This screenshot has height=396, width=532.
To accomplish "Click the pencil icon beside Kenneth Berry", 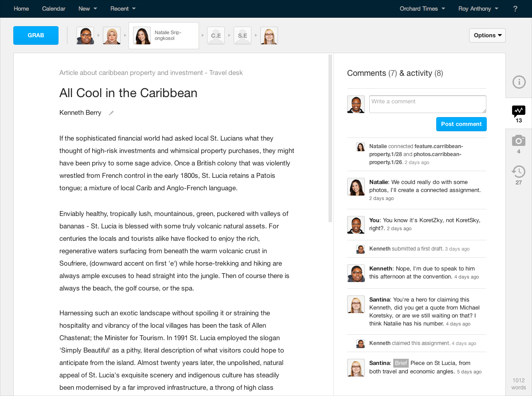I will point(111,113).
